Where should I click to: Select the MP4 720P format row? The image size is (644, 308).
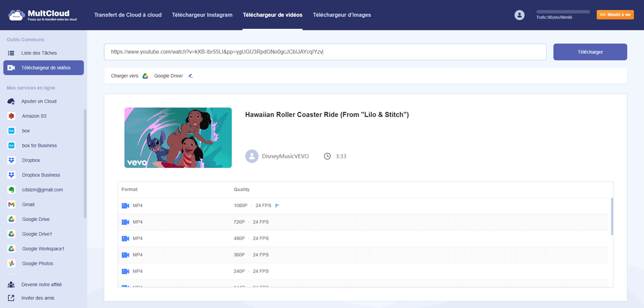[364, 222]
